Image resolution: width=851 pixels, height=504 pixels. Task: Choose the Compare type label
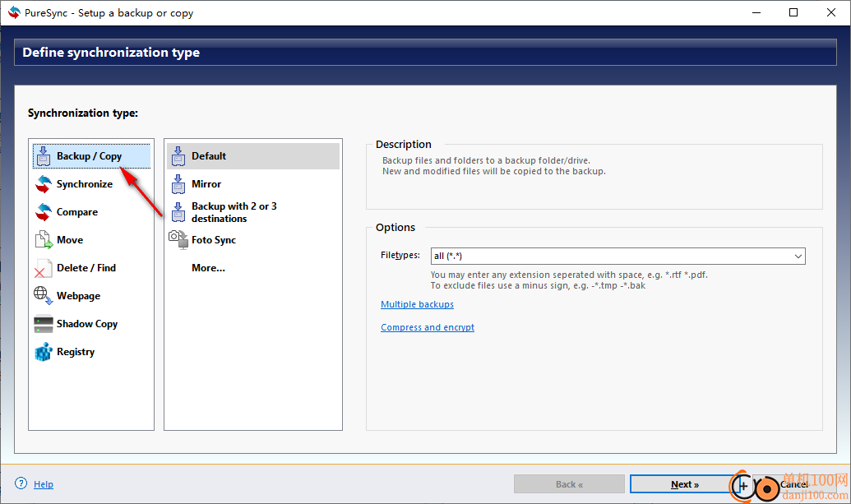[77, 212]
